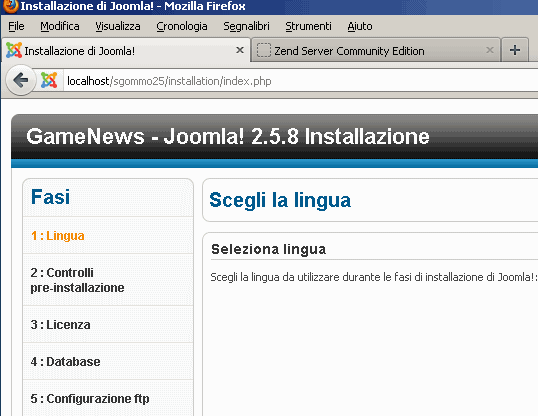Open the Cronologia menu
This screenshot has height=416, width=538.
click(182, 26)
